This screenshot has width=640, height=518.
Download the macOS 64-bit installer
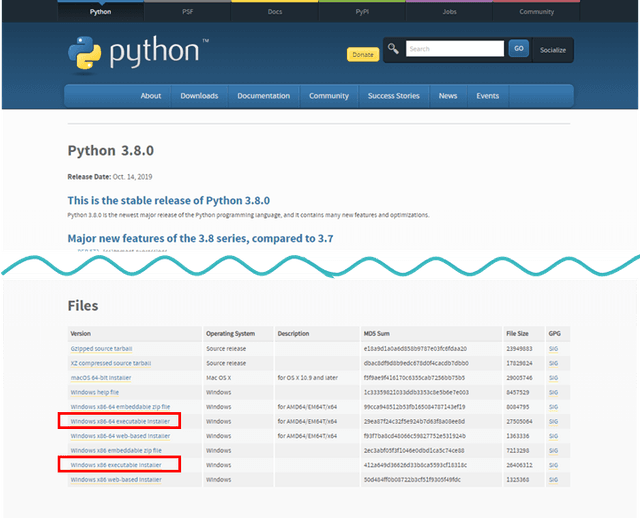click(x=101, y=378)
